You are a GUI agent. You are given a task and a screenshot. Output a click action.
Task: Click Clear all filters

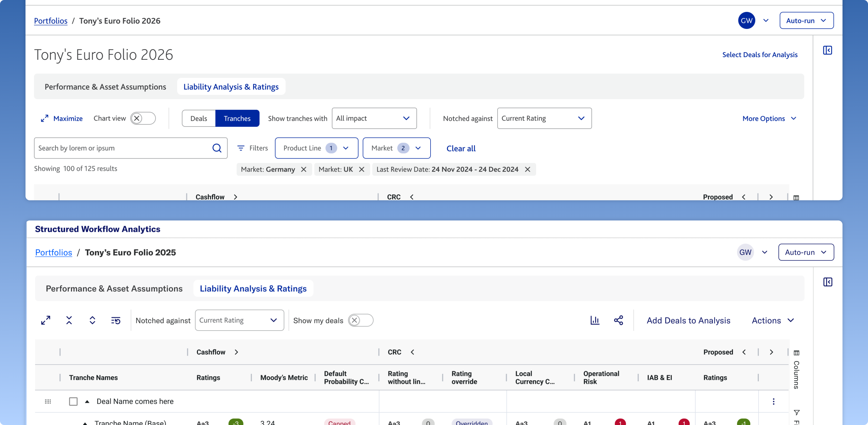coord(461,148)
